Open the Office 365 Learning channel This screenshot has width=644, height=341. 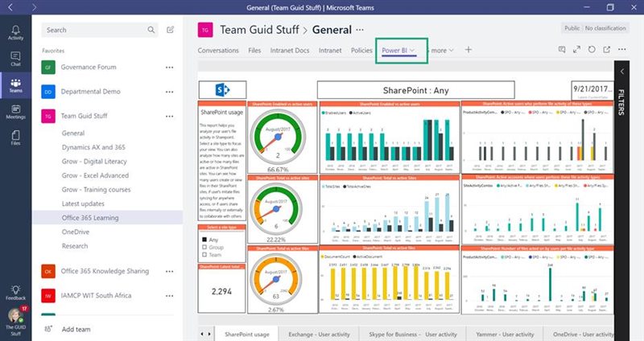click(108, 217)
